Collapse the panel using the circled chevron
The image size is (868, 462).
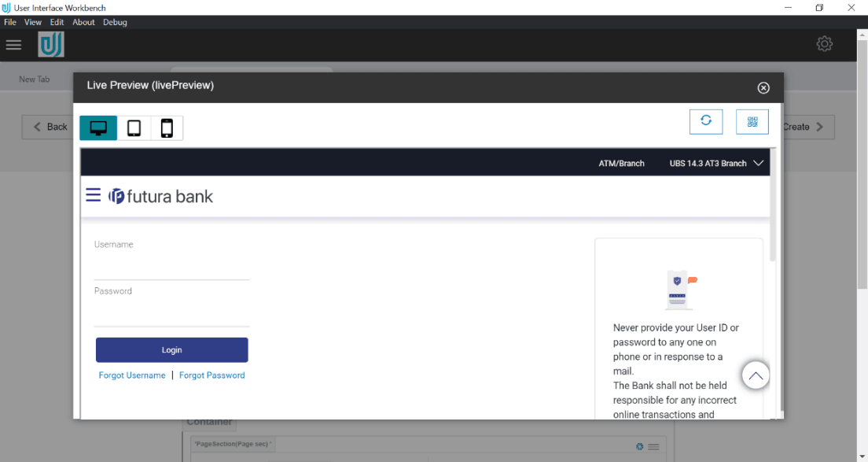755,375
